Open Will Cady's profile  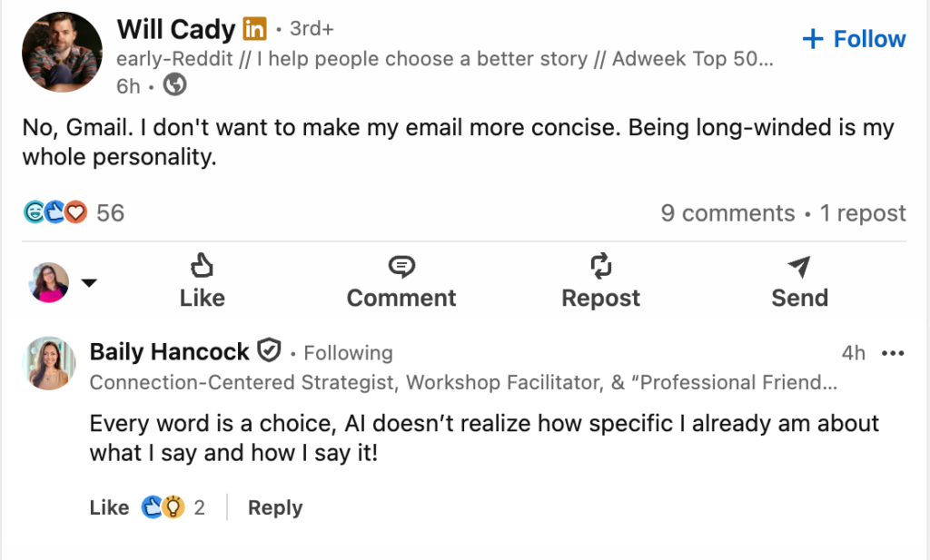click(176, 29)
